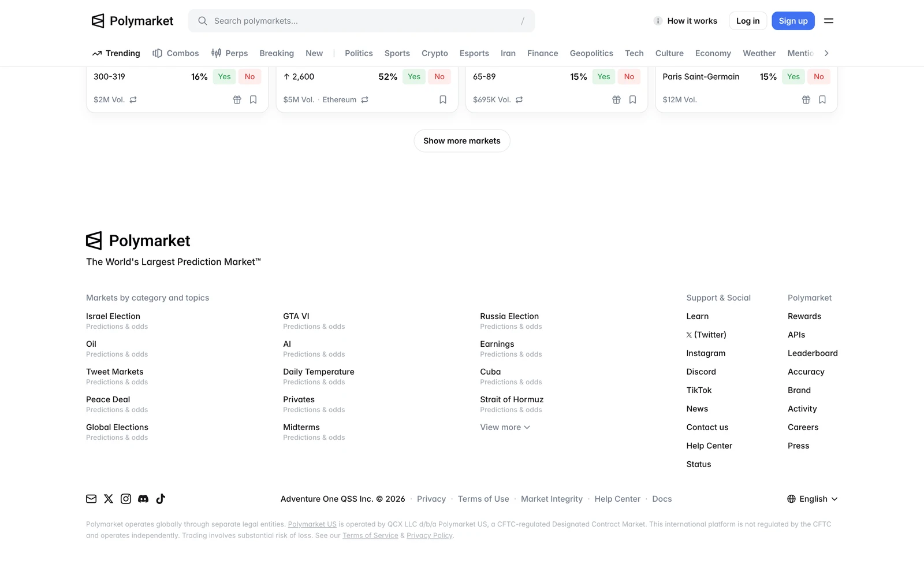Go to the Crypto category
Viewport: 924px width, 578px height.
(435, 53)
